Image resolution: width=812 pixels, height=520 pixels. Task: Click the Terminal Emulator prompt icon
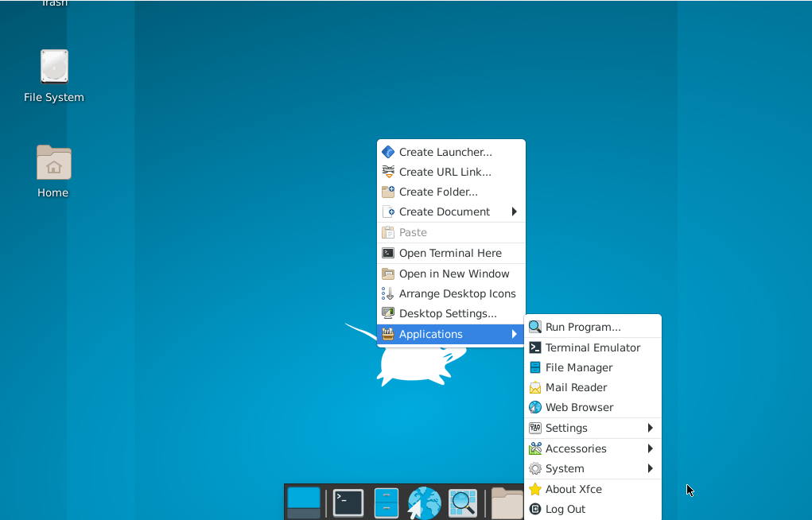point(535,347)
